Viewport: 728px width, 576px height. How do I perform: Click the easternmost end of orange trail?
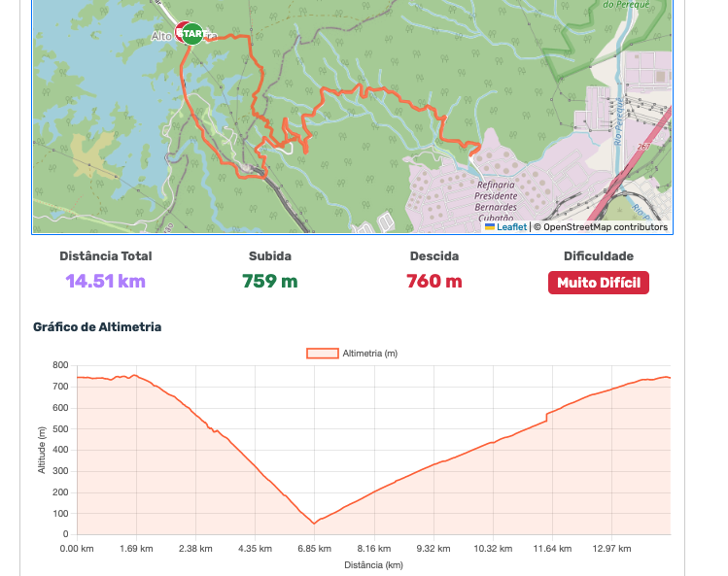point(477,148)
